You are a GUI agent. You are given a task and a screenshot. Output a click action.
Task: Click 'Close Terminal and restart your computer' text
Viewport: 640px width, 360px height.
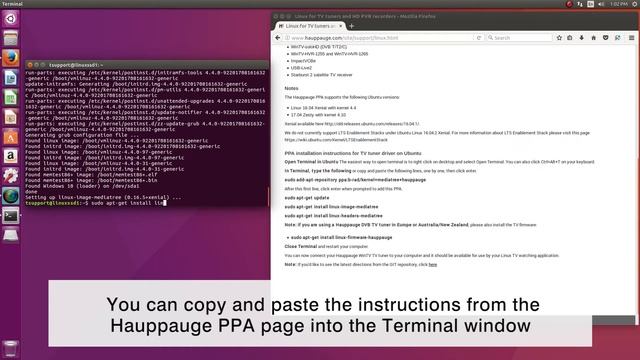click(x=326, y=247)
